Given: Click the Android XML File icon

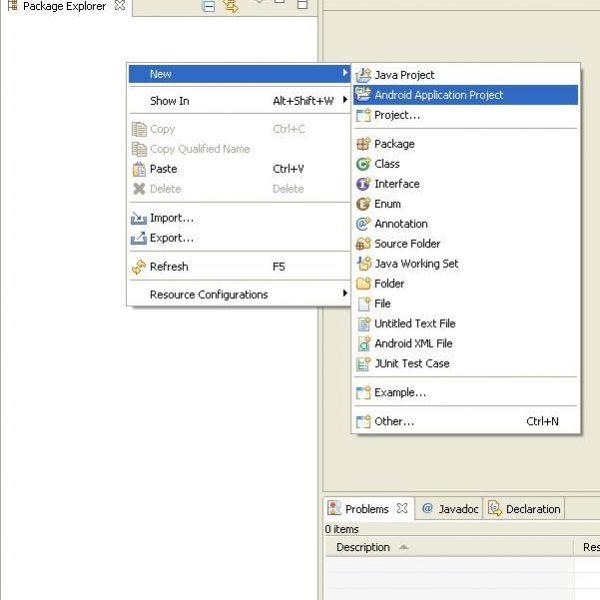Looking at the screenshot, I should [x=363, y=344].
